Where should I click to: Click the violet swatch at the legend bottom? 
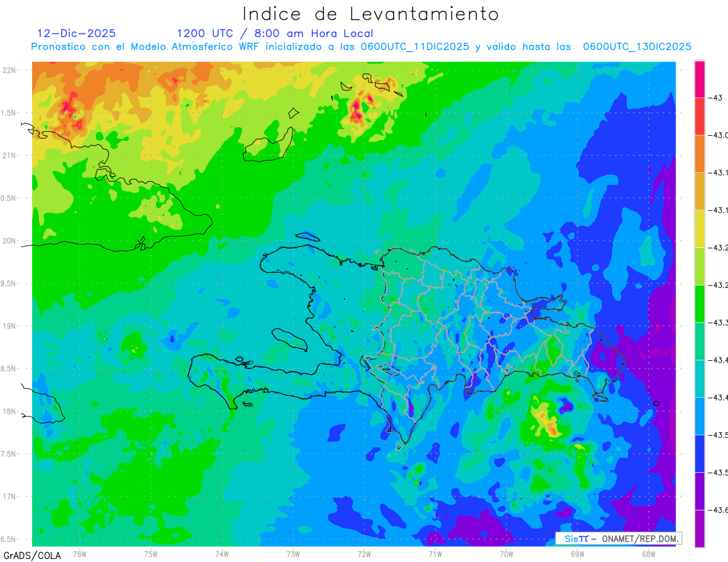pos(699,529)
